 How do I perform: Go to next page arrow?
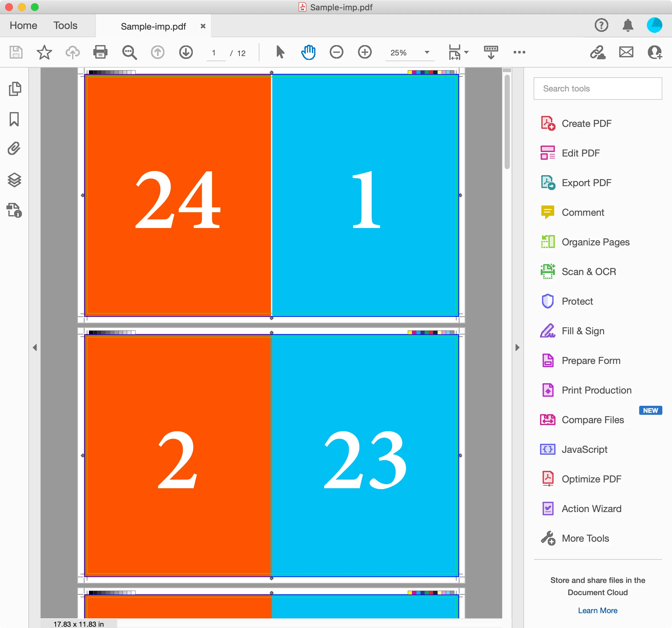186,52
